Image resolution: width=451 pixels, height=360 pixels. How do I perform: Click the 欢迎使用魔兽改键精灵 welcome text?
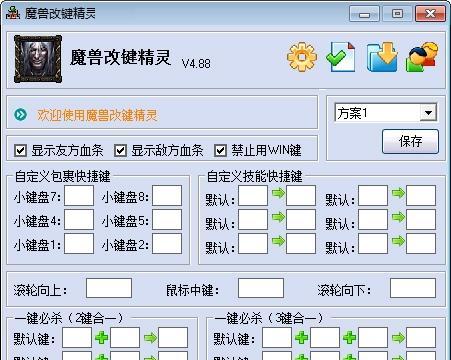97,115
